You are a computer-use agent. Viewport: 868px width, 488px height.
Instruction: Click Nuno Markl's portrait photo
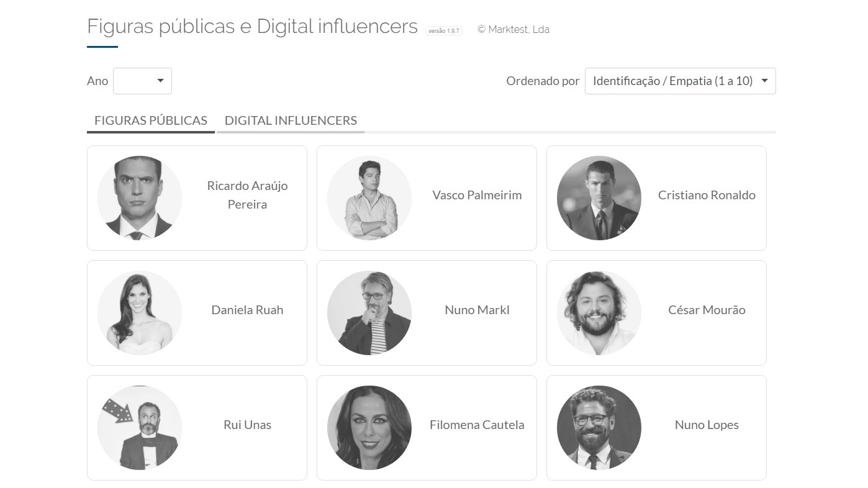pyautogui.click(x=369, y=313)
